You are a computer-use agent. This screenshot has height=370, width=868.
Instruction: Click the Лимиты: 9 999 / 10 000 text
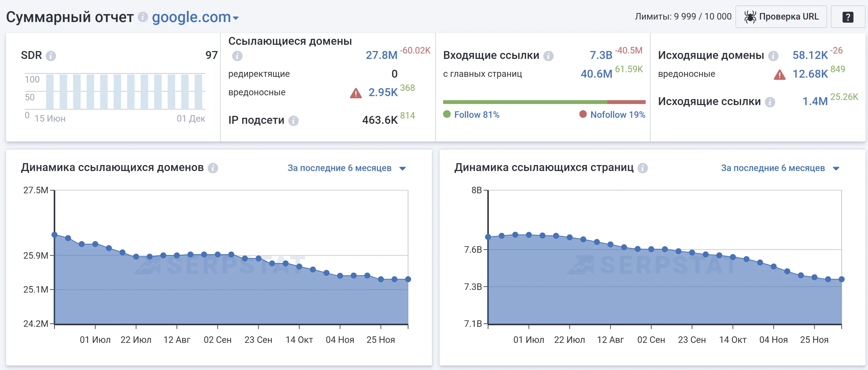(x=683, y=17)
